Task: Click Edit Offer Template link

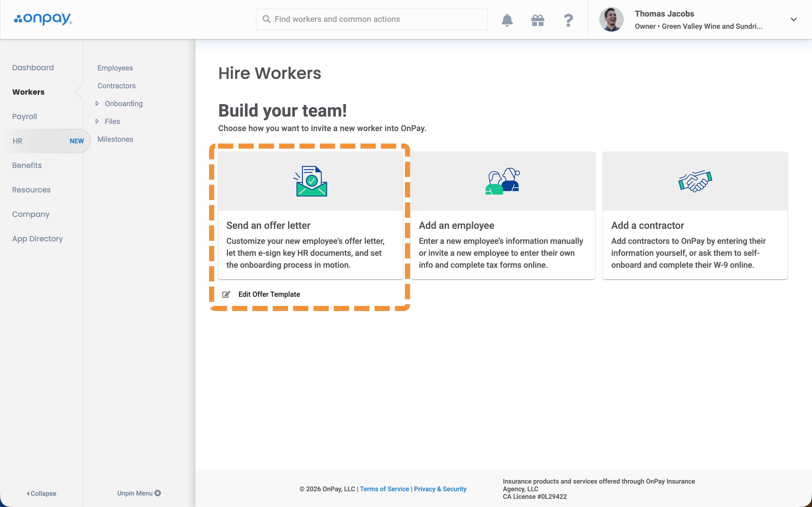Action: (269, 294)
